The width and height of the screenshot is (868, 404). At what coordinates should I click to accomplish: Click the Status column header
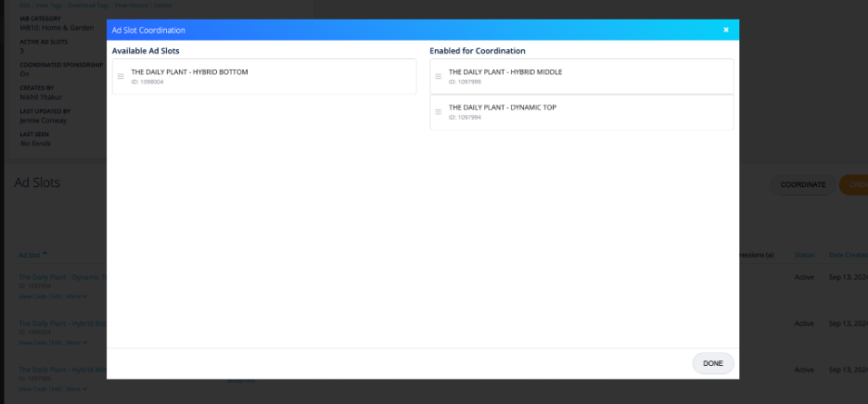(x=803, y=255)
